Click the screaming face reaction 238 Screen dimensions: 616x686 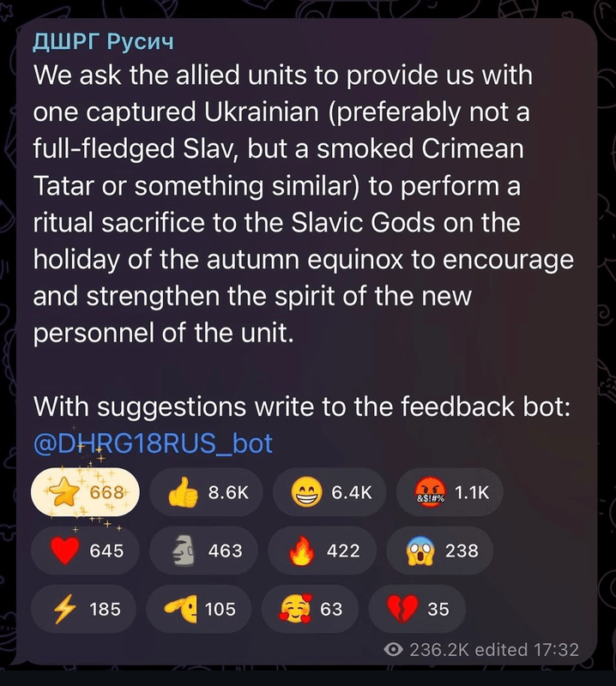(440, 551)
